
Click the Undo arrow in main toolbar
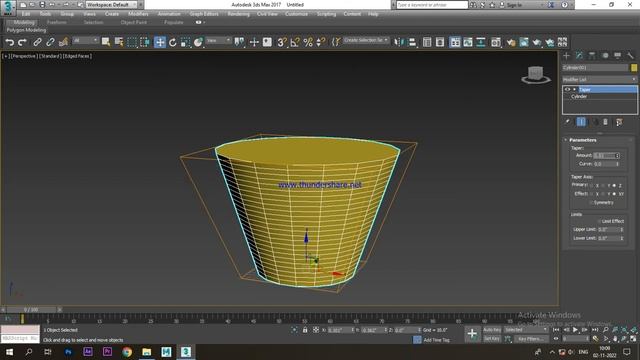tap(9, 42)
